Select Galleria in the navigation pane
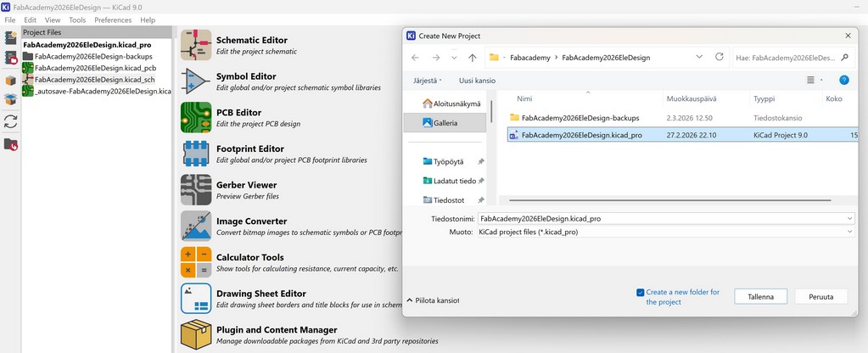868x353 pixels. point(445,123)
